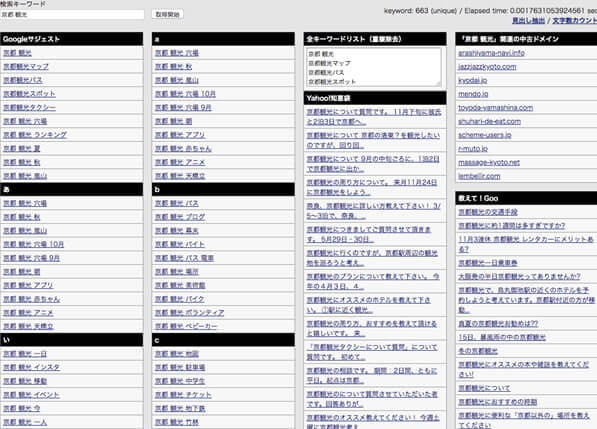
Task: Open the 文字数カウント link
Action: 575,21
